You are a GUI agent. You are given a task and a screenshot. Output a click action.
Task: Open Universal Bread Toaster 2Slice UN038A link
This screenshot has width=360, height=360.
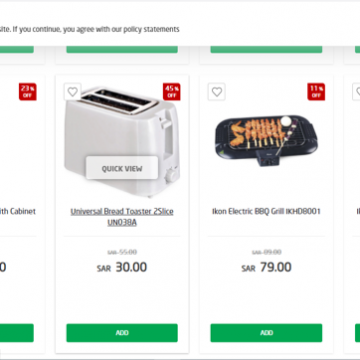pos(122,217)
